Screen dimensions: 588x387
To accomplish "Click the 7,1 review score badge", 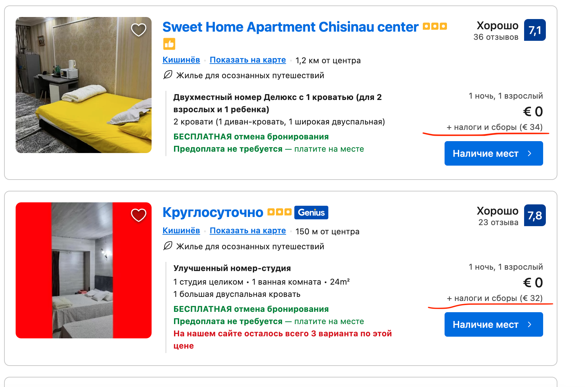I will pos(535,30).
